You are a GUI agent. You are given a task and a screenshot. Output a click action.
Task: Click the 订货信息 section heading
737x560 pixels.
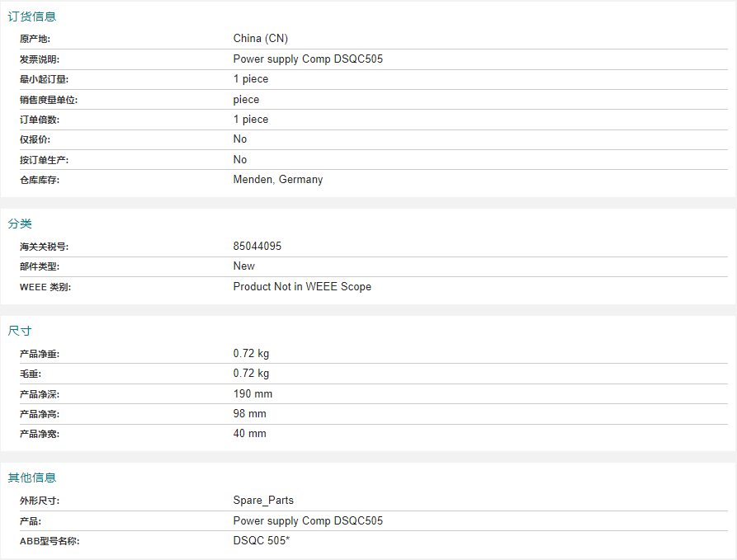pyautogui.click(x=32, y=16)
